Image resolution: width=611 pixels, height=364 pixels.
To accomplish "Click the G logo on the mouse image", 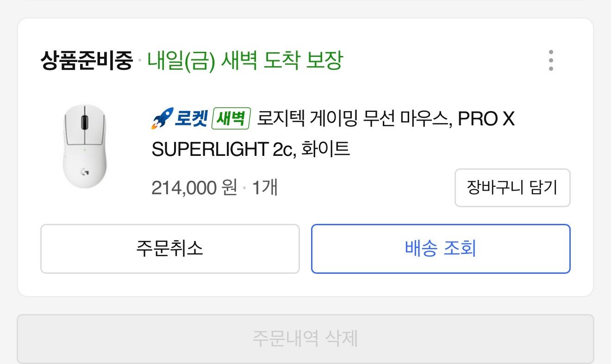I will tap(85, 171).
